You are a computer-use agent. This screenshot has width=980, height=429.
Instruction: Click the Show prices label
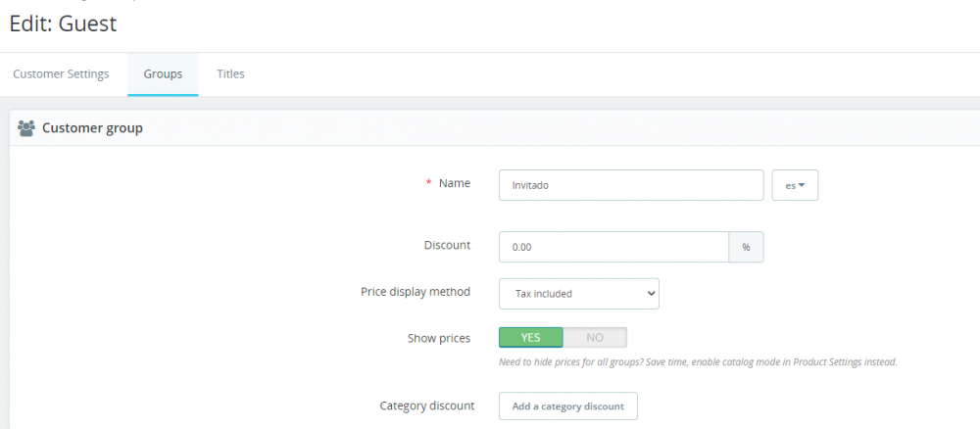[x=439, y=338]
